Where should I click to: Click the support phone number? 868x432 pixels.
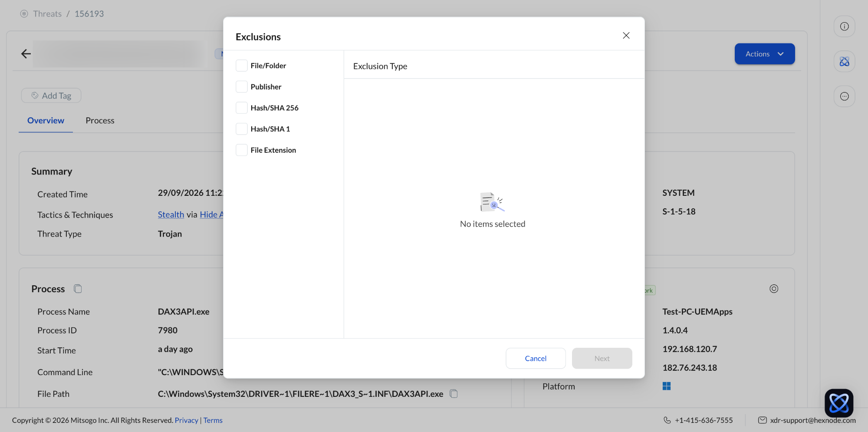pos(704,420)
